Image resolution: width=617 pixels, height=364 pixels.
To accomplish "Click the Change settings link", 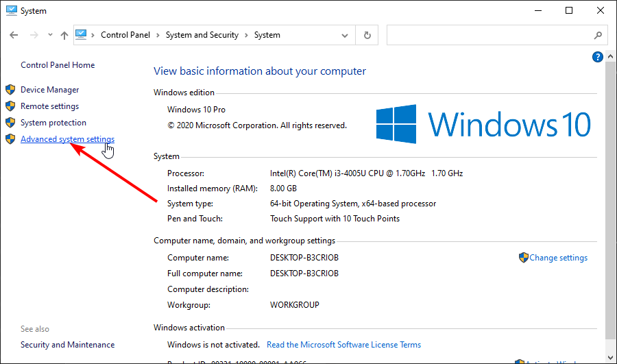I will [558, 258].
